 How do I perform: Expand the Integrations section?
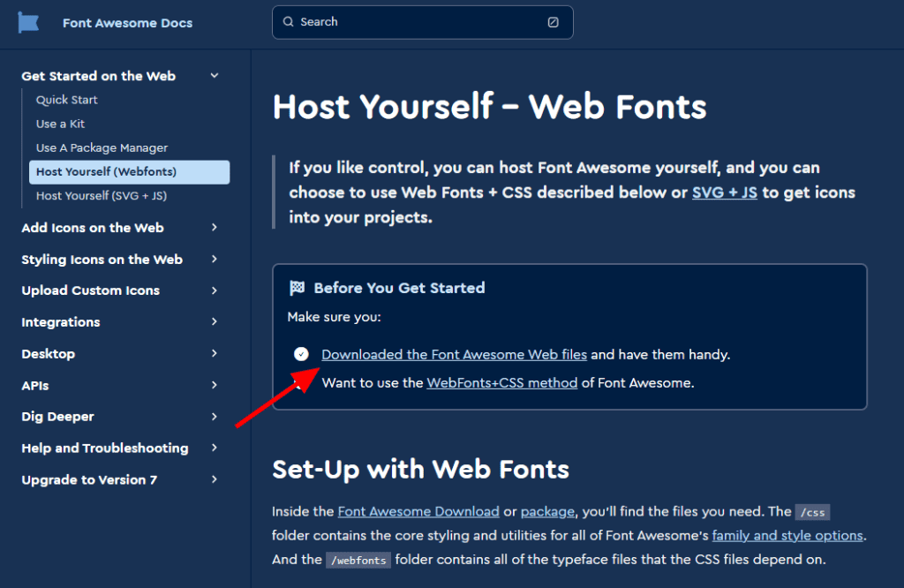coord(215,322)
